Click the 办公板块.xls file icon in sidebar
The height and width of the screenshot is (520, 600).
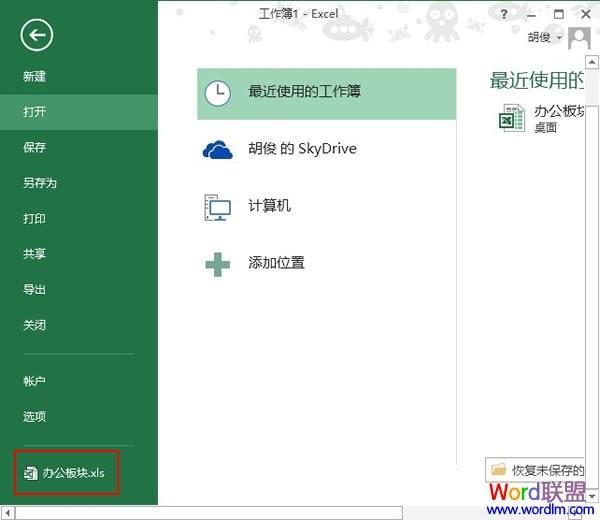tap(31, 473)
